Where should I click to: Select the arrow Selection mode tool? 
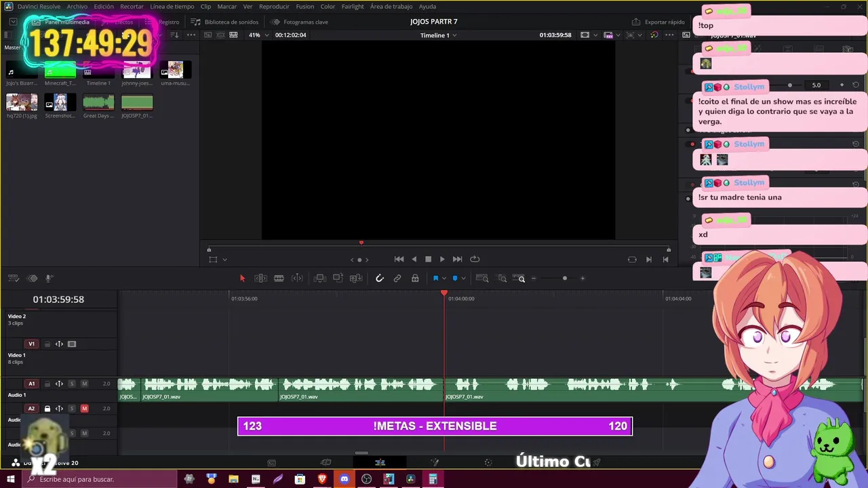tap(242, 279)
